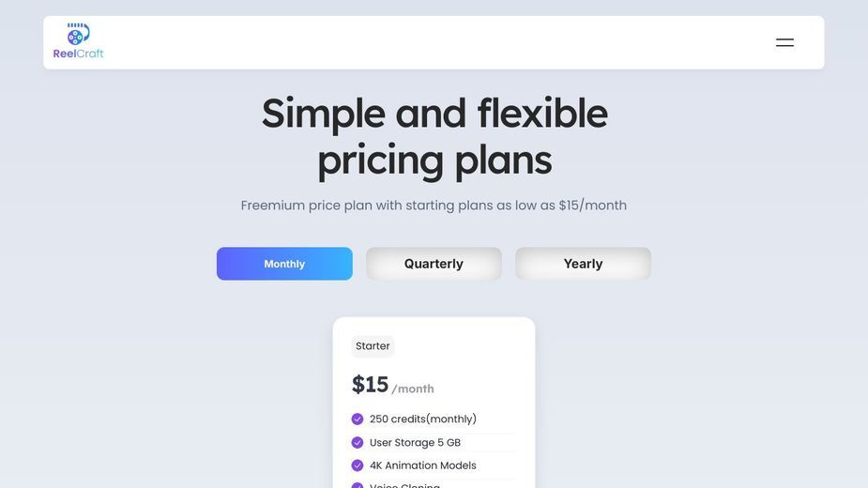Open the hamburger menu icon

click(x=784, y=42)
